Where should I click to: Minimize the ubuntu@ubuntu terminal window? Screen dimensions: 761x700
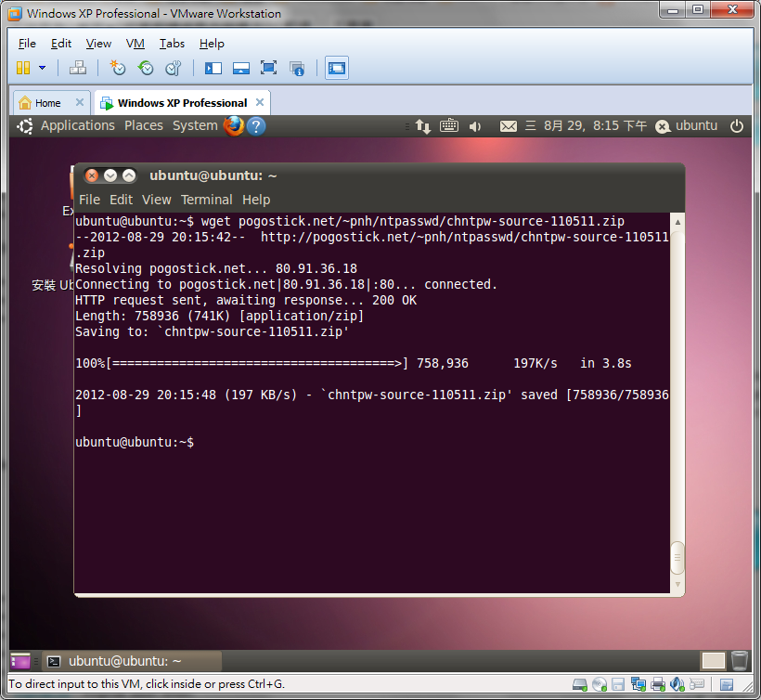[110, 175]
